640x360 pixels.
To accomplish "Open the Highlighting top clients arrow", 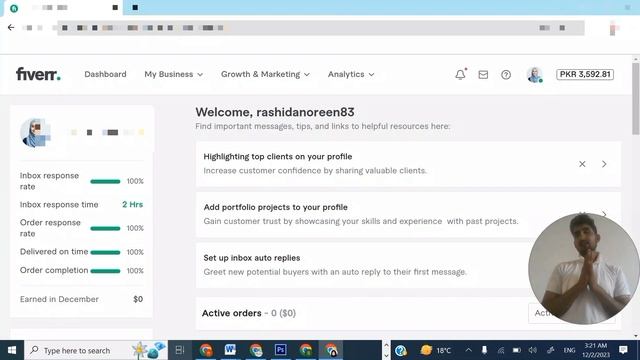I will click(x=604, y=164).
